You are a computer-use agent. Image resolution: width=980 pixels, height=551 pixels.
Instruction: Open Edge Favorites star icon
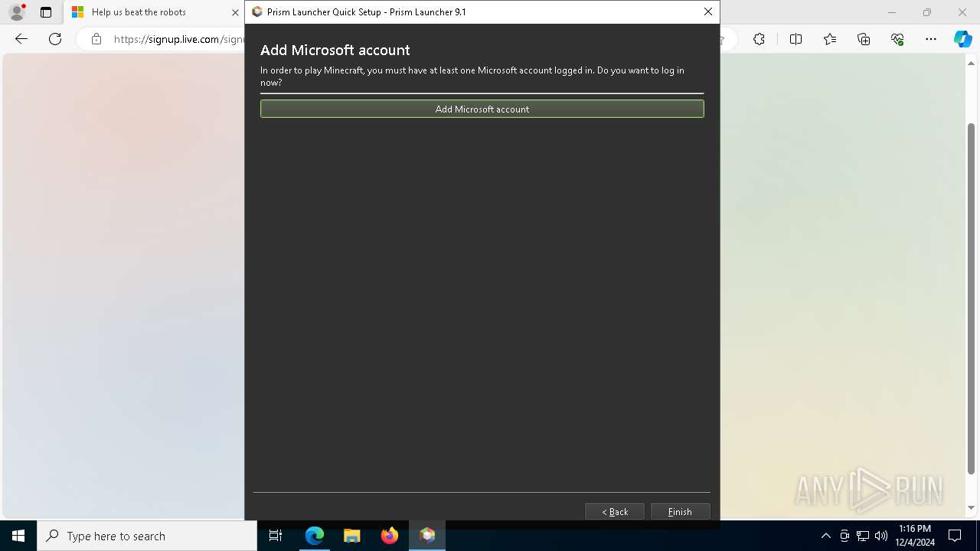[830, 39]
